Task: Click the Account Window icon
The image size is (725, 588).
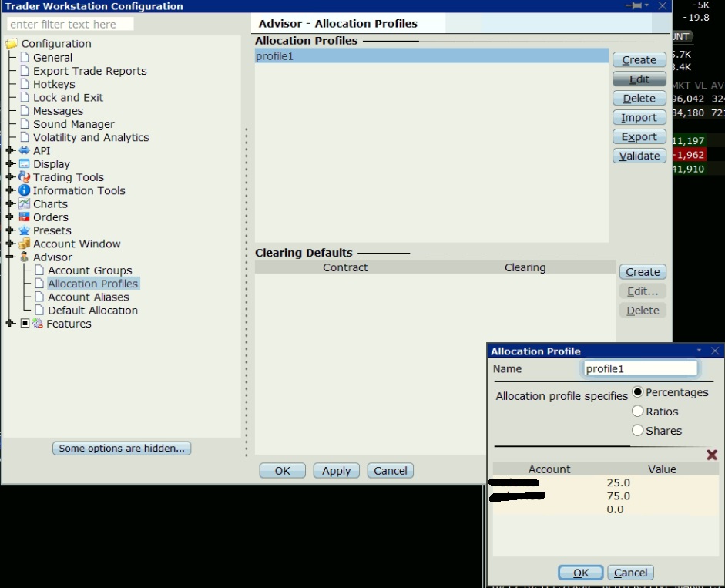Action: pyautogui.click(x=24, y=244)
